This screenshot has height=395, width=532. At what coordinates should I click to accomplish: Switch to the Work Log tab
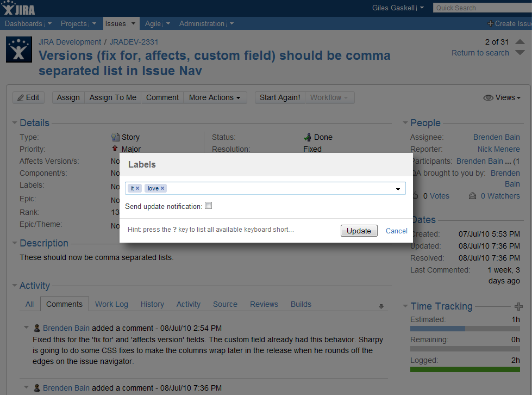[x=111, y=304]
